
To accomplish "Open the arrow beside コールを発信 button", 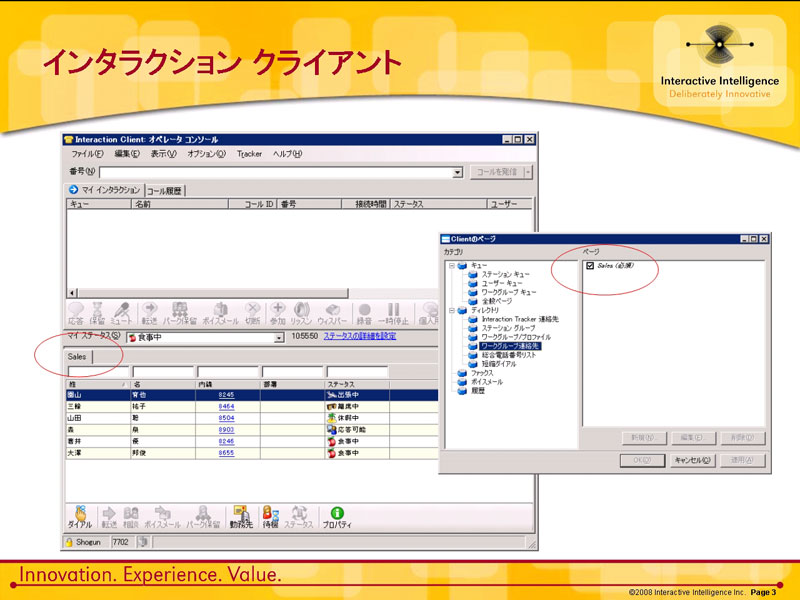I will click(x=528, y=172).
